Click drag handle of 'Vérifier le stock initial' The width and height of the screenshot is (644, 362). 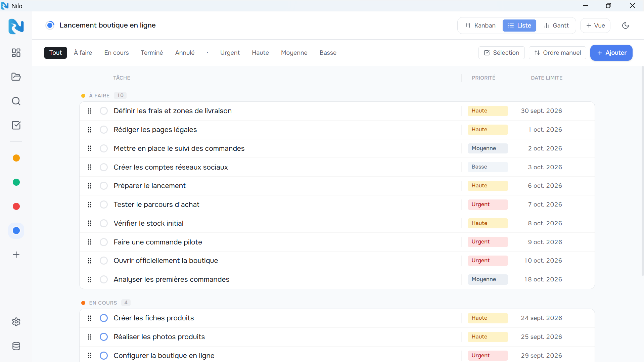pos(89,223)
